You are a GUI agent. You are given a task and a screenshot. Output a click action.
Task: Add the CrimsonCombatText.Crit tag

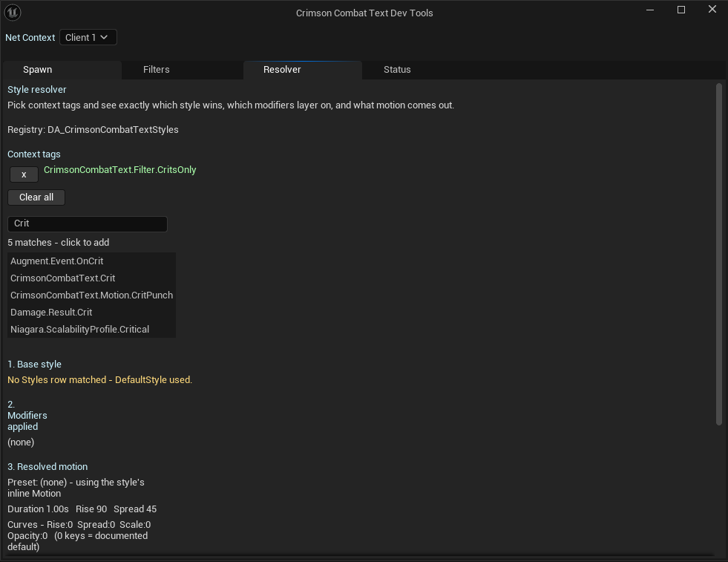(91, 278)
